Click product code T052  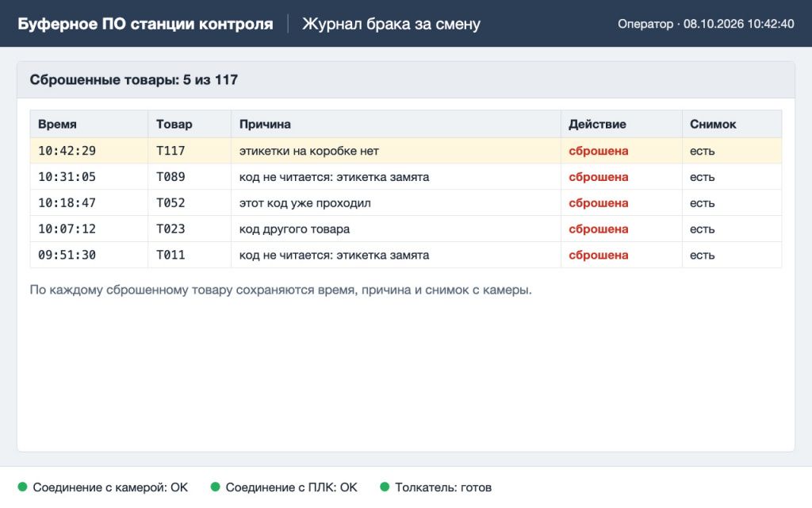click(x=170, y=202)
